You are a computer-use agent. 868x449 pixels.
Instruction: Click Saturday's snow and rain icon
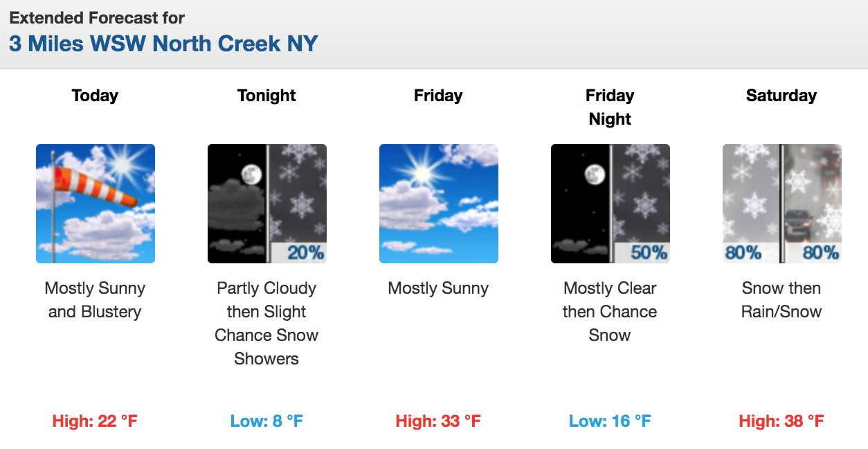[781, 204]
